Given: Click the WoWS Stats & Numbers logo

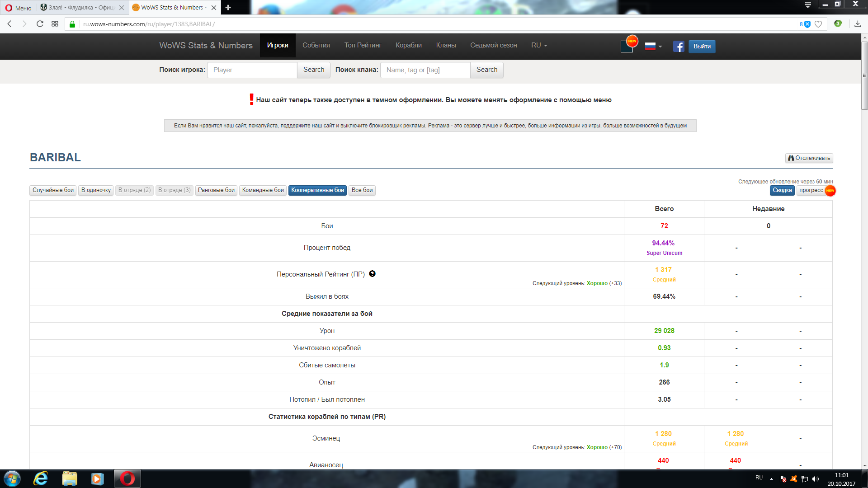Looking at the screenshot, I should tap(206, 45).
